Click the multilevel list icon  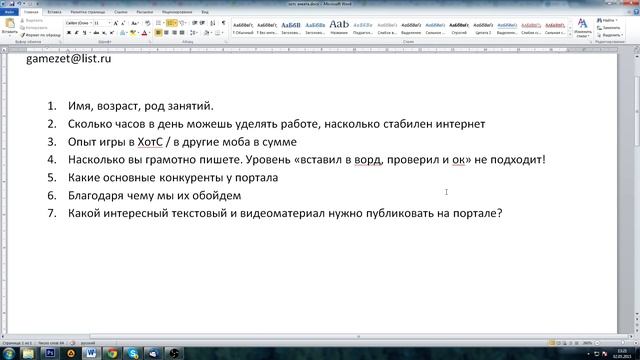[x=183, y=23]
